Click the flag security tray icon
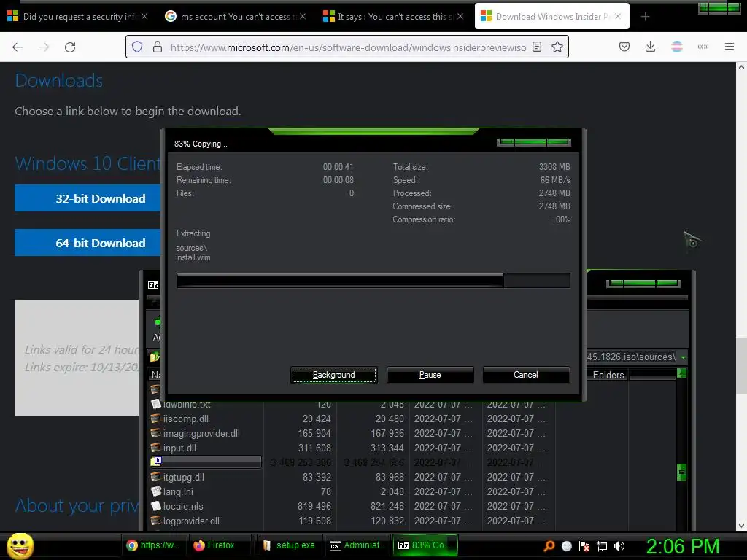Screen dimensions: 747x560 584,546
